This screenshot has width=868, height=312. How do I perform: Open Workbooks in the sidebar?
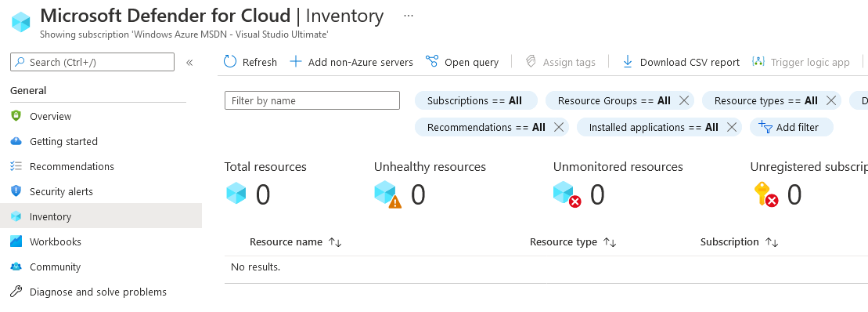(56, 241)
